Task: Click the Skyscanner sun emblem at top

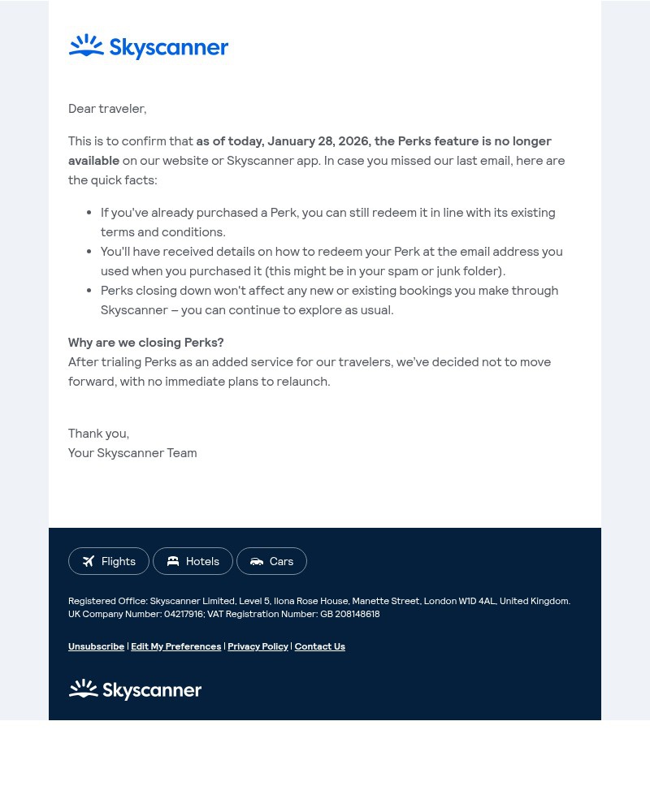Action: [86, 46]
